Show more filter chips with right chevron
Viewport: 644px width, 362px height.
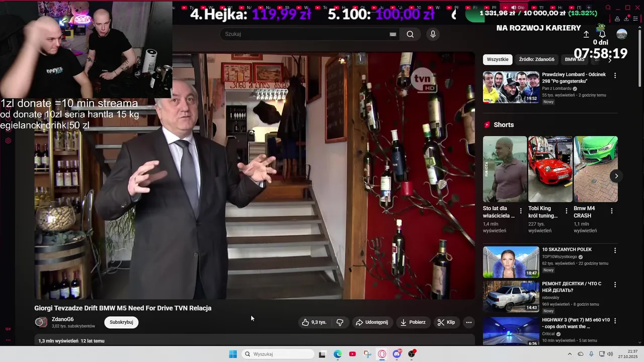click(610, 59)
